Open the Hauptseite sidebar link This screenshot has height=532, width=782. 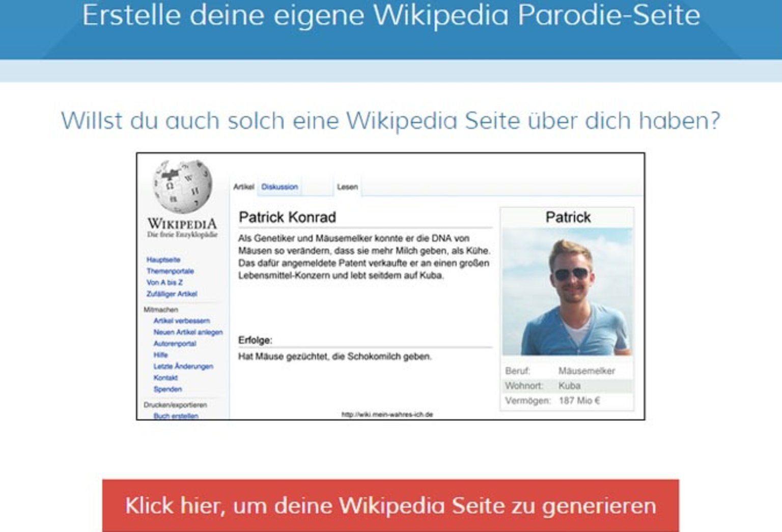point(163,260)
